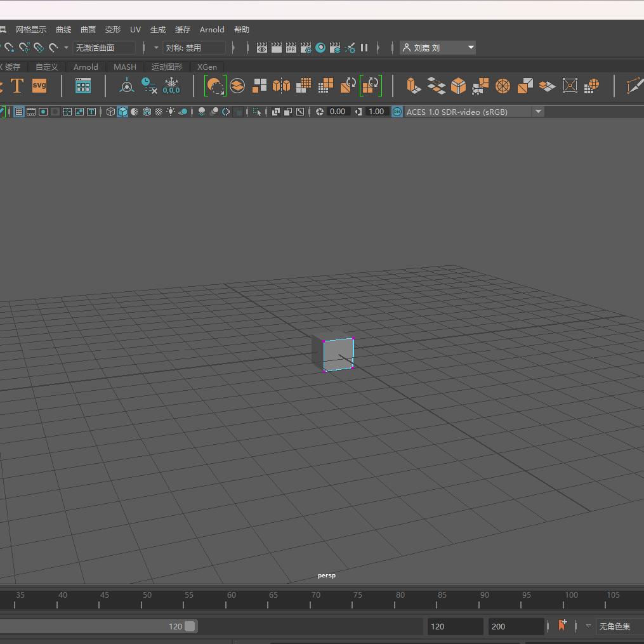Switch to the 自定义 shelf tab

47,67
